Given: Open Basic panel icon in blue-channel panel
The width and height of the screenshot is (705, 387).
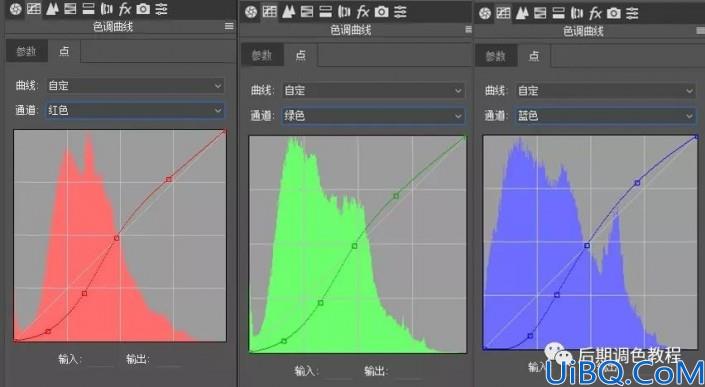Looking at the screenshot, I should [485, 14].
